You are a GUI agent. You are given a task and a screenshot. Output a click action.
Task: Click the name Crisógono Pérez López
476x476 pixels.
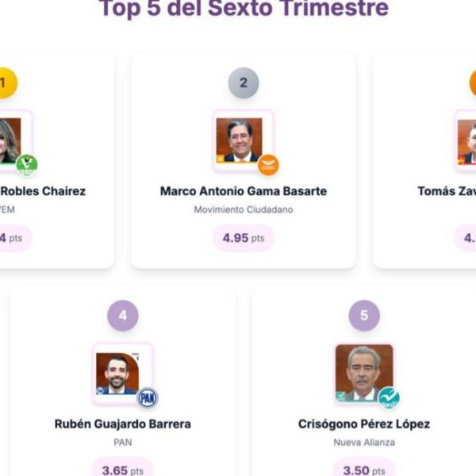click(x=364, y=424)
